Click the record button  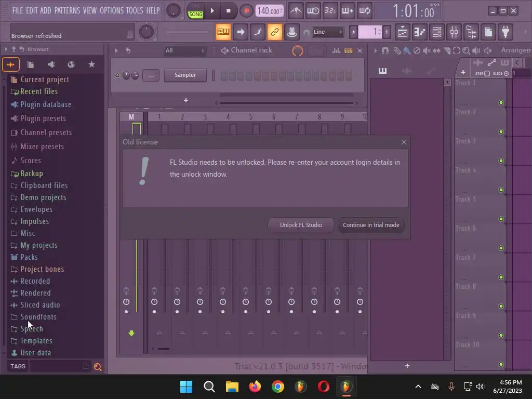point(246,11)
